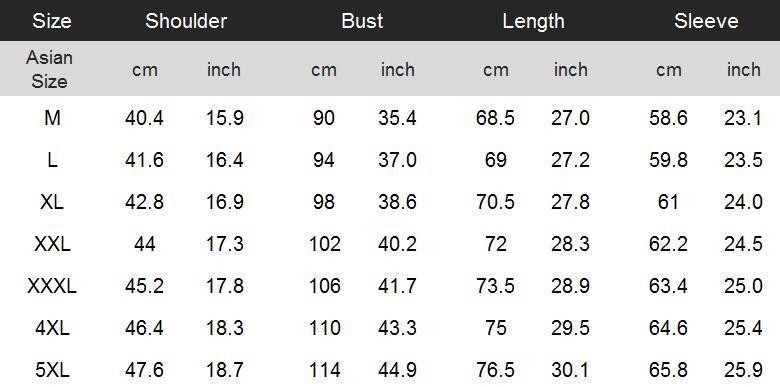
Task: Click the 40.4 shoulder cm value
Action: click(x=144, y=118)
